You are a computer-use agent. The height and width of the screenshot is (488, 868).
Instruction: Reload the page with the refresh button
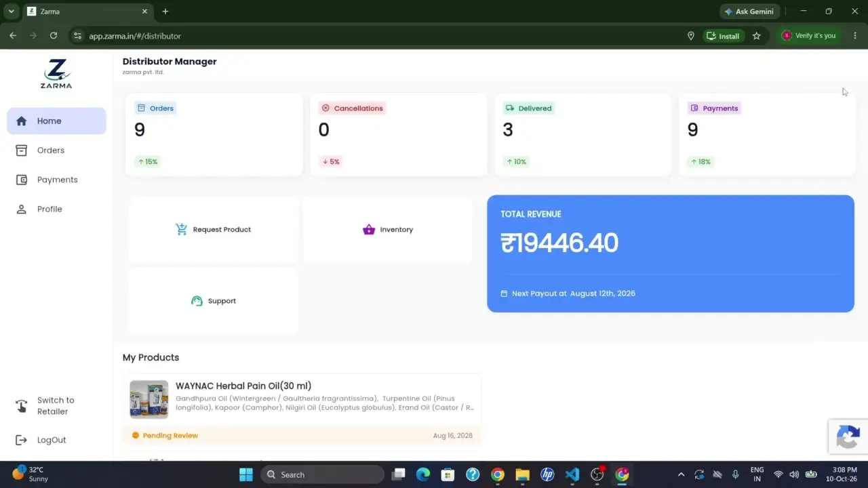tap(54, 36)
